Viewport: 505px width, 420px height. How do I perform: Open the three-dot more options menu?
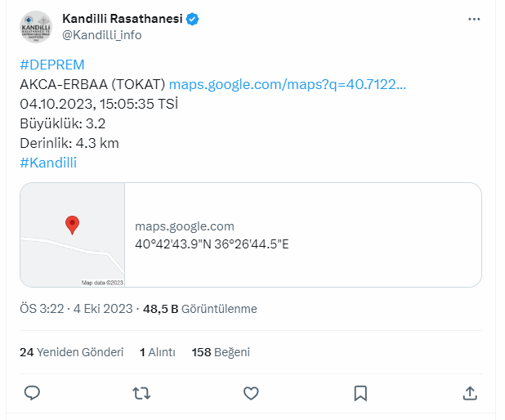point(474,20)
